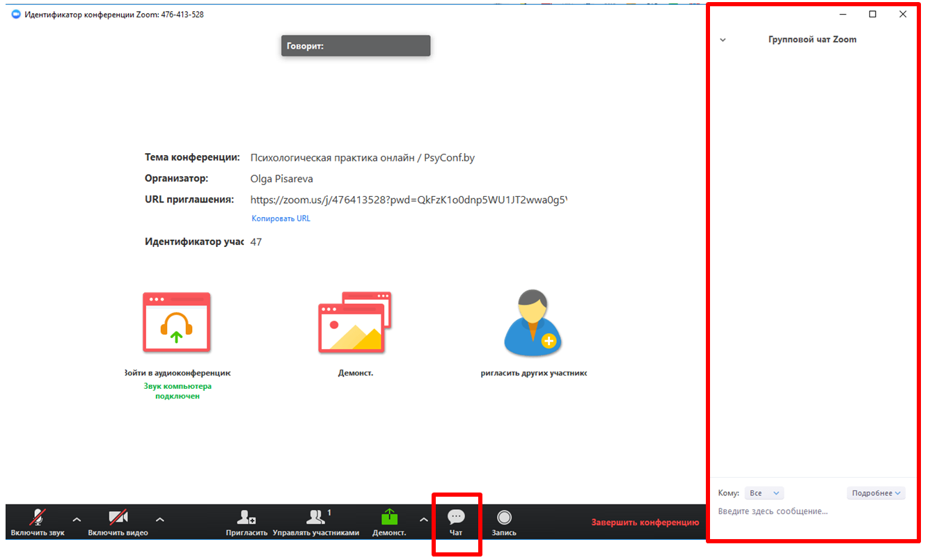Click the join audio conference headphone tile
The height and width of the screenshot is (560, 930).
(177, 323)
